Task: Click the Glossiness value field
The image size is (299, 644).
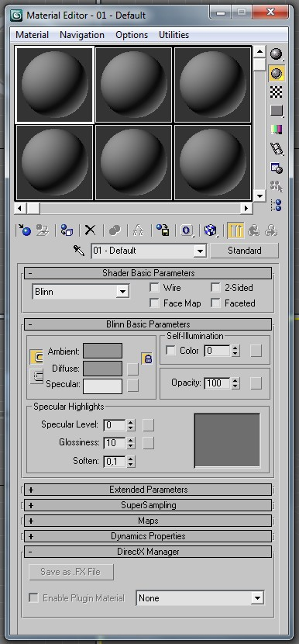Action: pyautogui.click(x=115, y=443)
